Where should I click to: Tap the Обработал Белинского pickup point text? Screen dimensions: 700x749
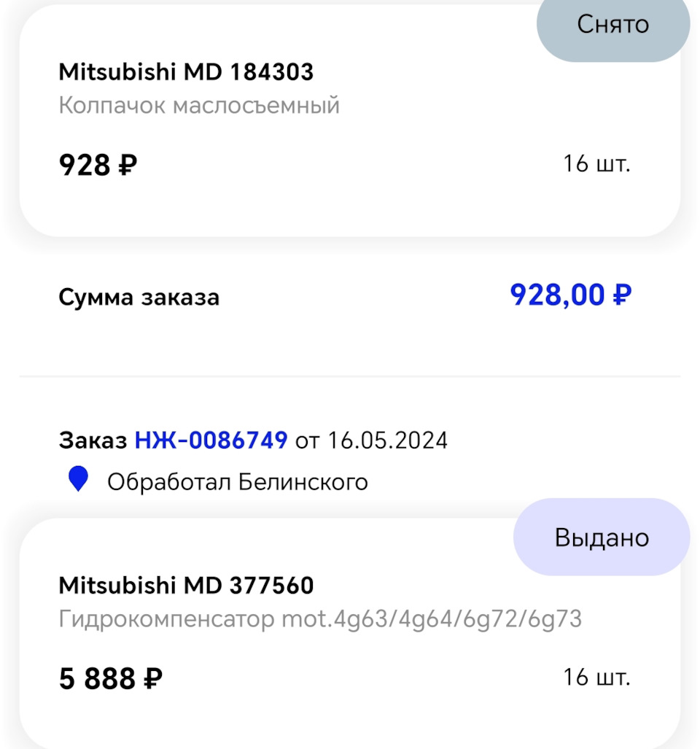click(238, 481)
